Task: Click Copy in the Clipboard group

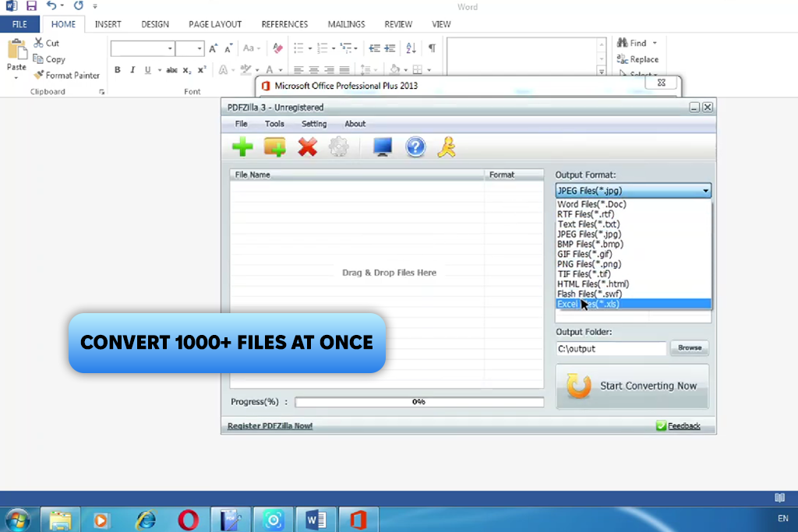Action: coord(49,59)
